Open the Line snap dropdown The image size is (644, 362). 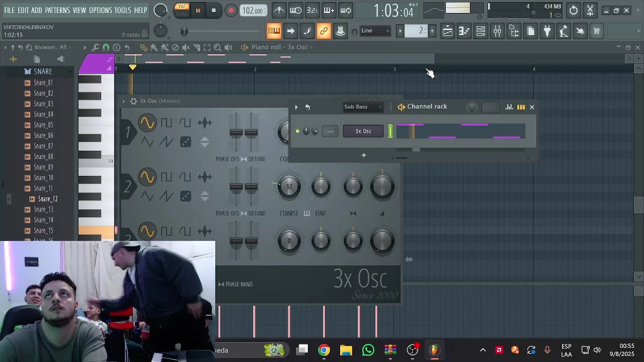(375, 31)
